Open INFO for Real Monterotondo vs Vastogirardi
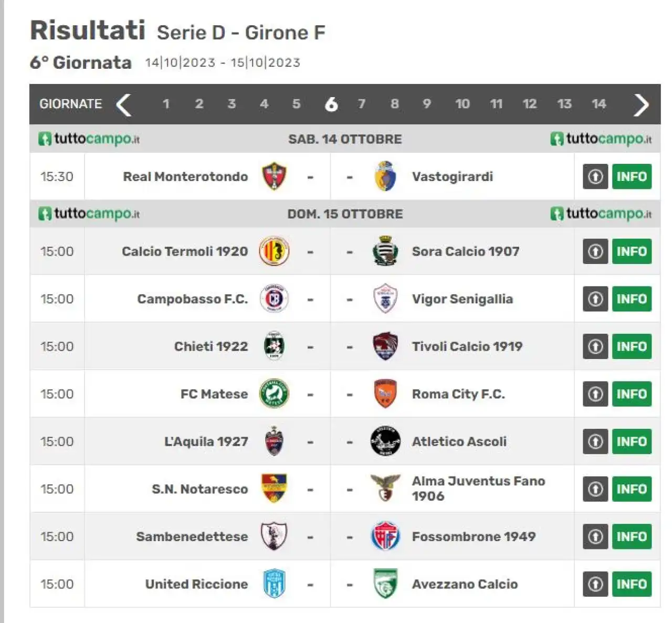672x623 pixels. point(632,176)
